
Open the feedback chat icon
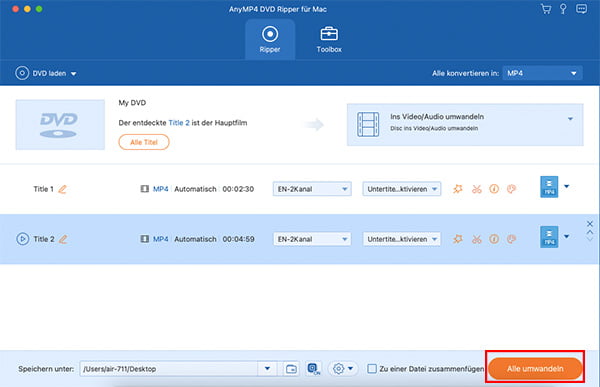(581, 9)
